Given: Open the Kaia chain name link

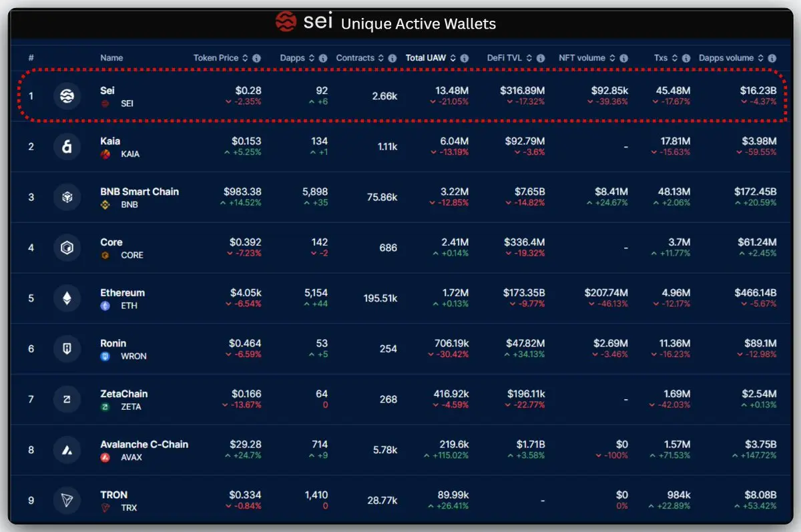Looking at the screenshot, I should tap(111, 141).
